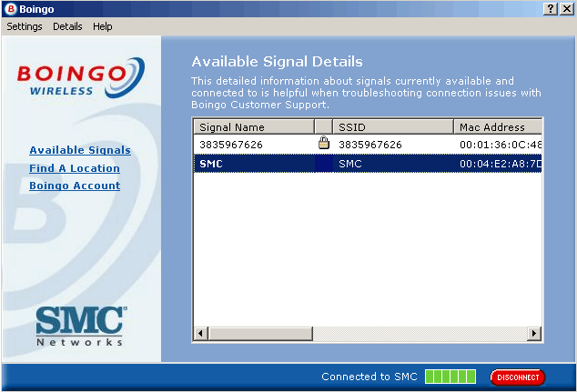
Task: Click the horizontal scrollbar thumb
Action: (260, 334)
